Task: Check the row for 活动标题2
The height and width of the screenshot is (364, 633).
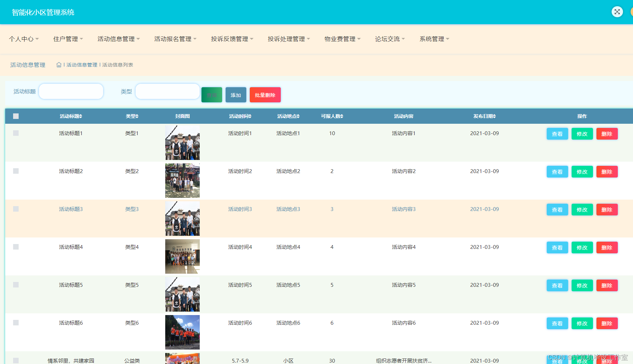Action: pos(16,171)
